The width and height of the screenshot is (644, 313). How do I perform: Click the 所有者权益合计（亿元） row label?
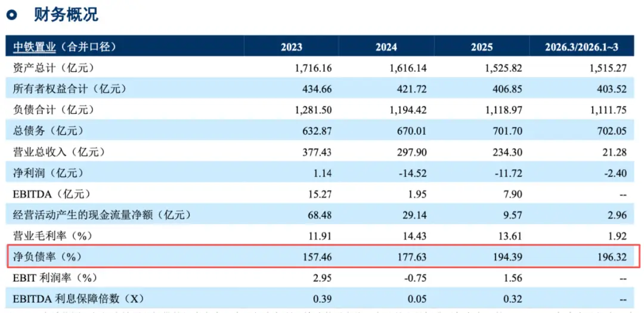coord(69,88)
